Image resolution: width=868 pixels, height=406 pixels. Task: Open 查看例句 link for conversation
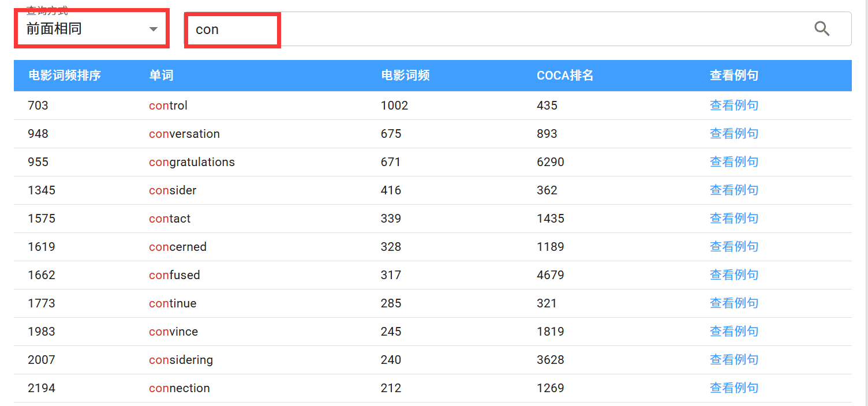coord(734,134)
